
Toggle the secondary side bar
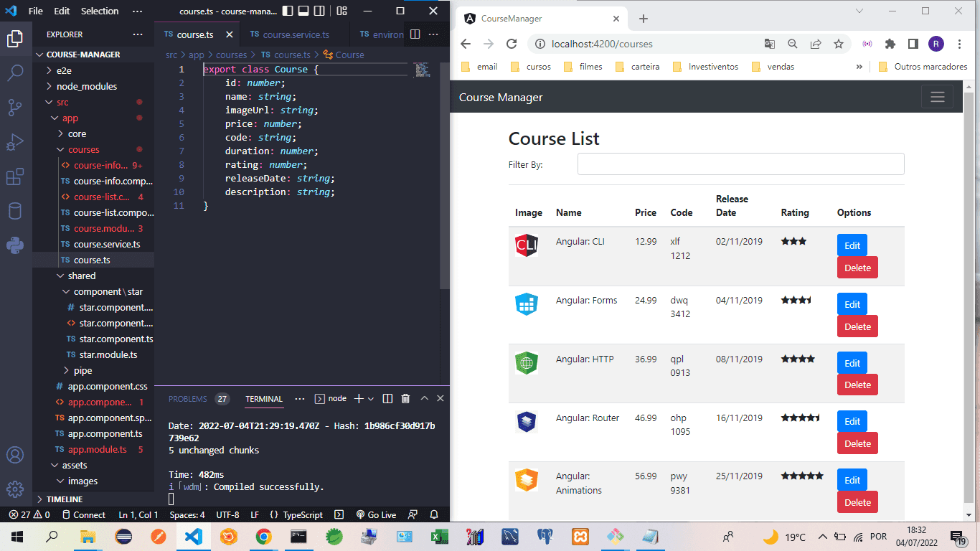click(x=319, y=11)
